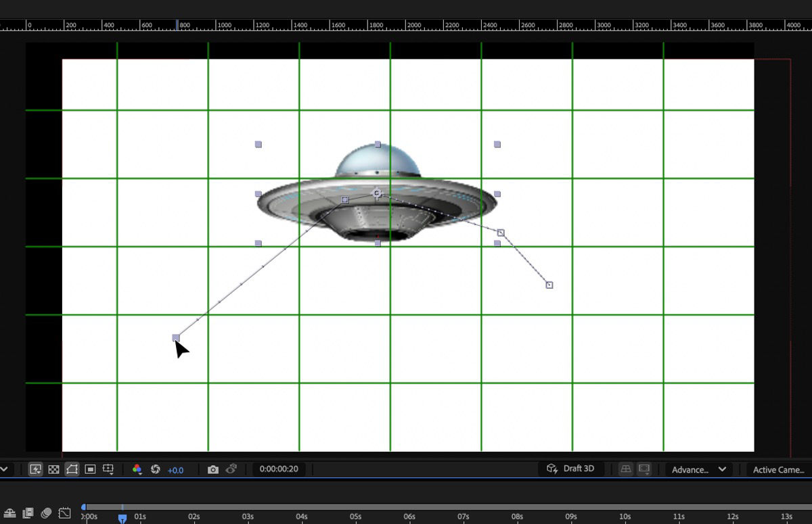The image size is (812, 524).
Task: Open the Composition Mini-Flowchart
Action: pyautogui.click(x=9, y=514)
